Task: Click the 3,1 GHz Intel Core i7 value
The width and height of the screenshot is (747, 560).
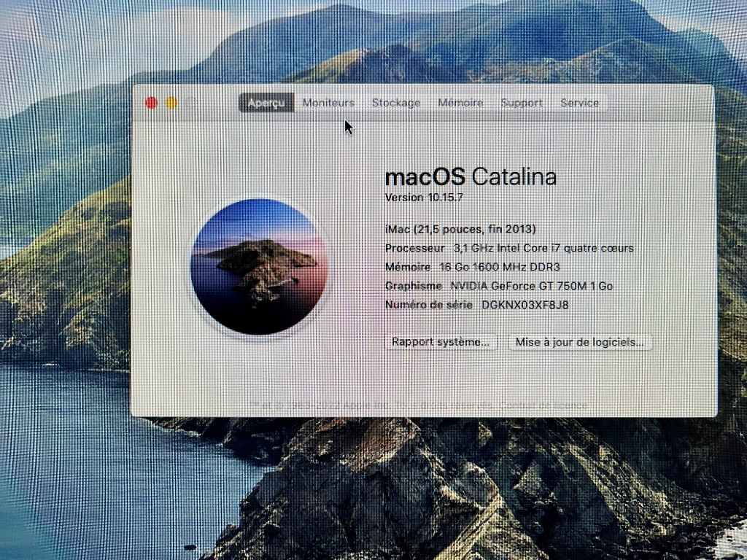Action: click(x=543, y=248)
